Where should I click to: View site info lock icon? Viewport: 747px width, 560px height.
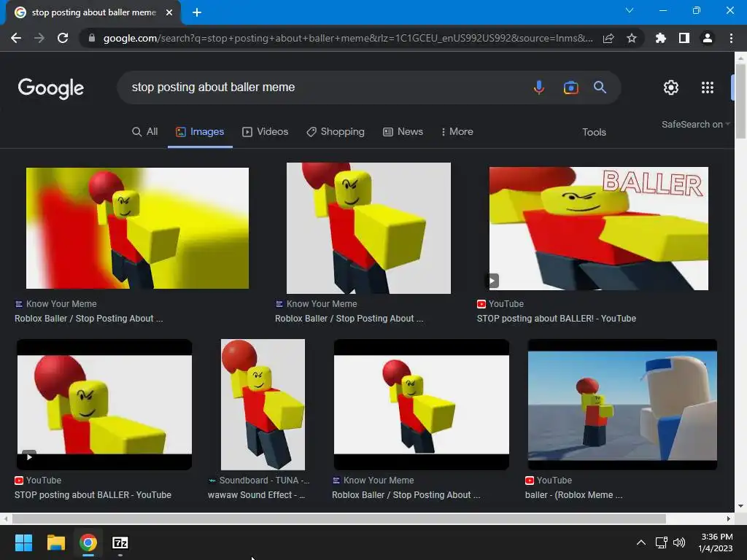click(x=92, y=38)
